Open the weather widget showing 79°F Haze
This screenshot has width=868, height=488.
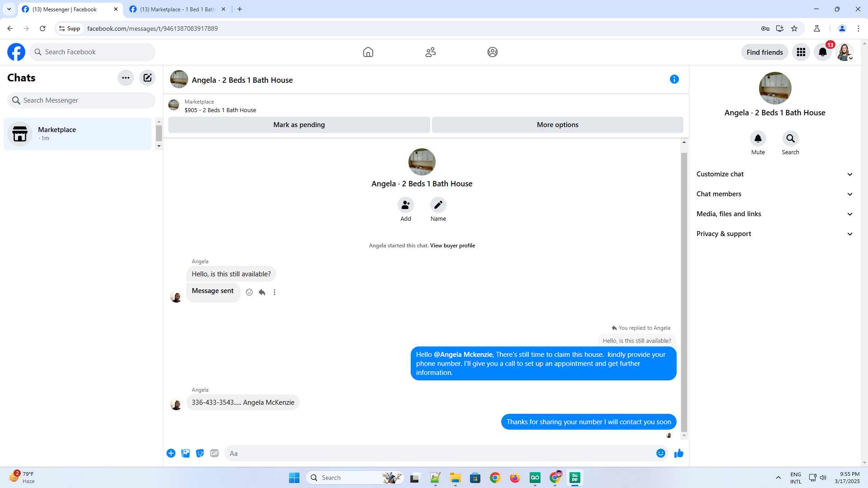(22, 478)
